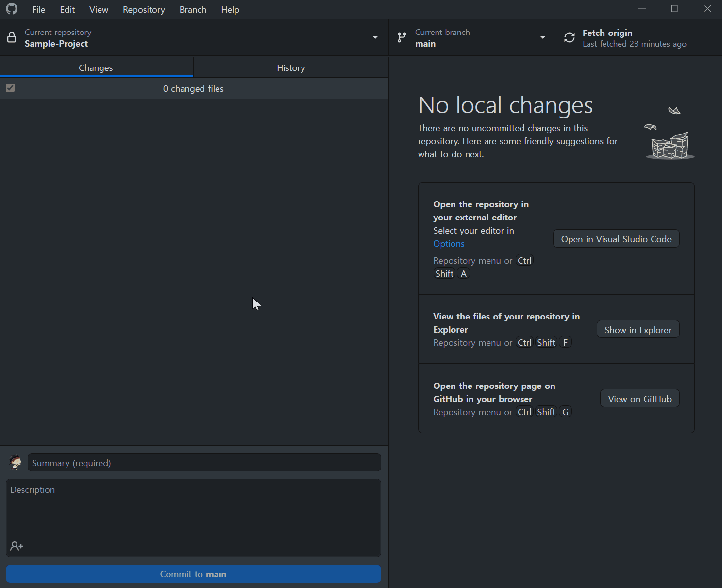This screenshot has width=722, height=588.
Task: Expand the Current repository dropdown arrow
Action: pos(375,37)
